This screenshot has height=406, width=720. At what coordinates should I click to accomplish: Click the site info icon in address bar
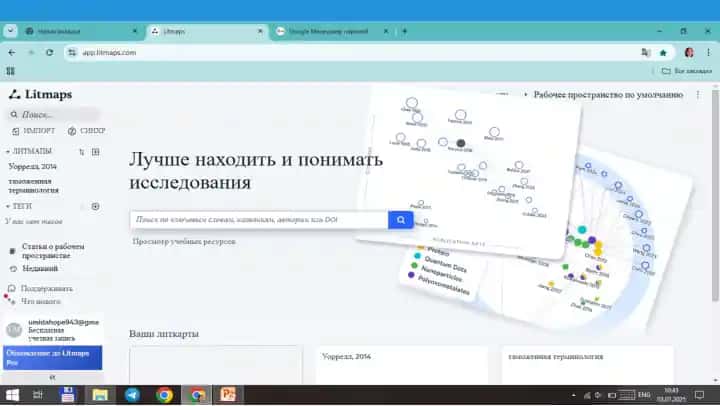[72, 53]
